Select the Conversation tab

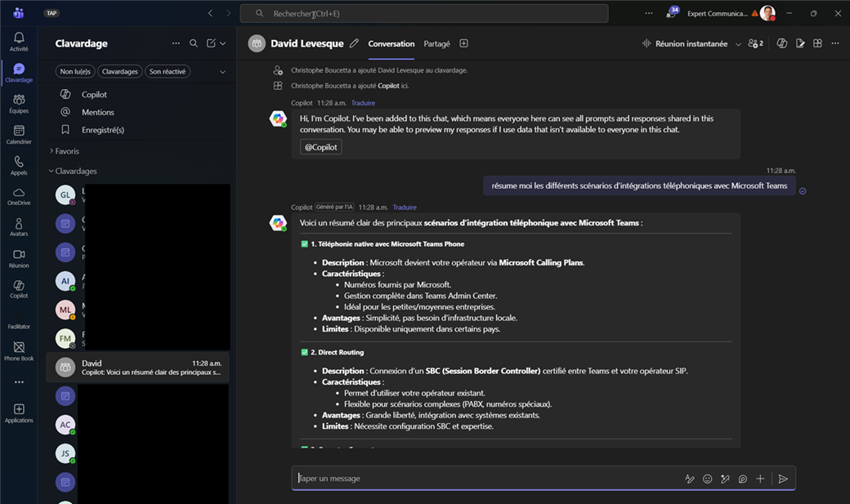pyautogui.click(x=391, y=44)
